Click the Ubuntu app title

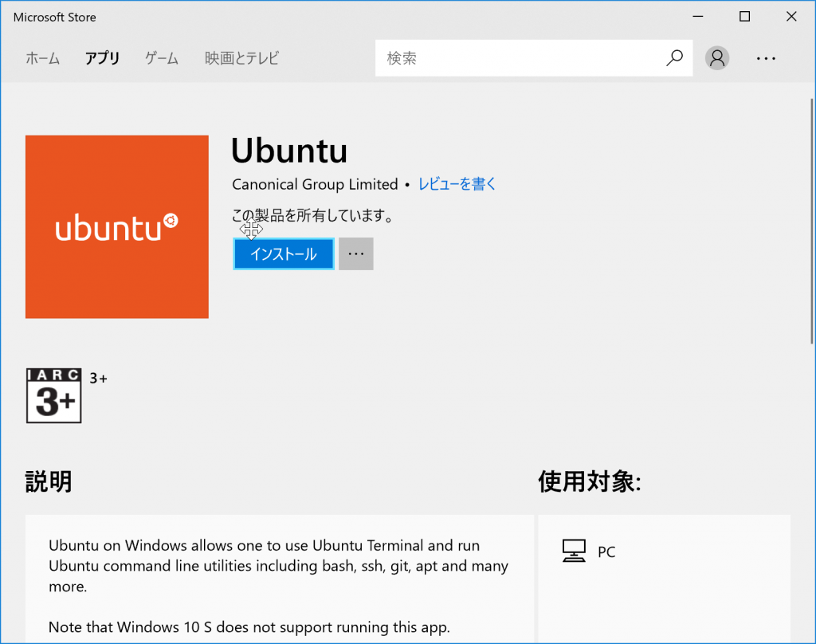[289, 151]
